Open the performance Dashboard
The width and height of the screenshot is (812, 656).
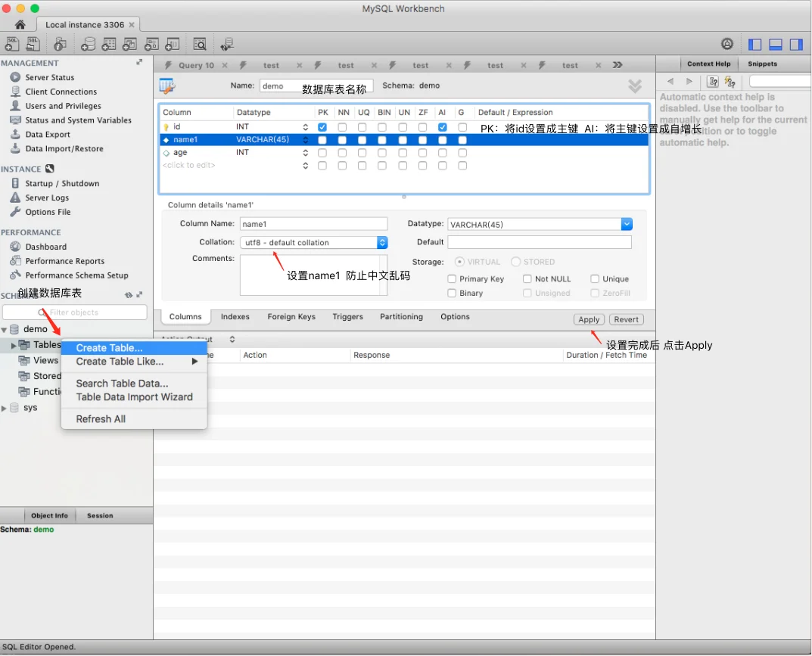point(46,247)
